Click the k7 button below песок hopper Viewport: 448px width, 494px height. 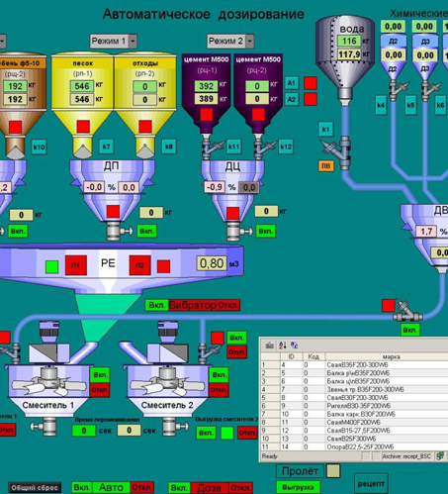coord(107,147)
